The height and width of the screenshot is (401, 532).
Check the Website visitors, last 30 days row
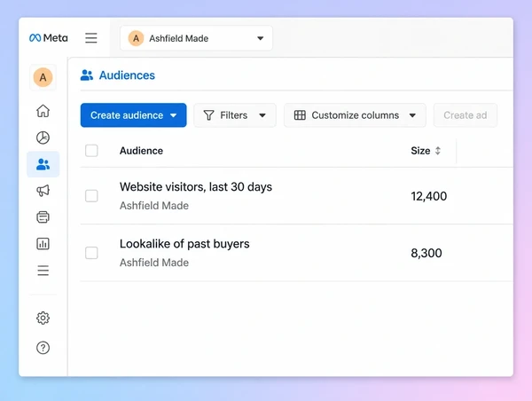[91, 196]
